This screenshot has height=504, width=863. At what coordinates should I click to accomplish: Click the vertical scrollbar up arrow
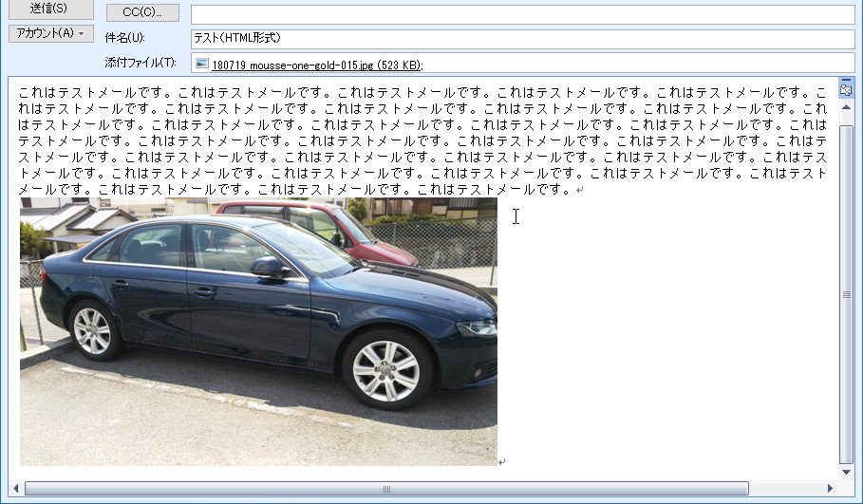(x=846, y=106)
